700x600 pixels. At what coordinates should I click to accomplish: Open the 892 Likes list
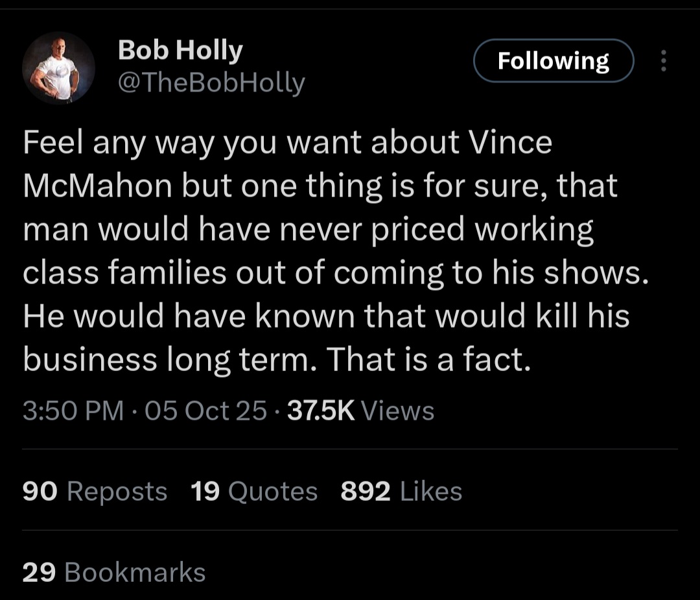pos(401,491)
